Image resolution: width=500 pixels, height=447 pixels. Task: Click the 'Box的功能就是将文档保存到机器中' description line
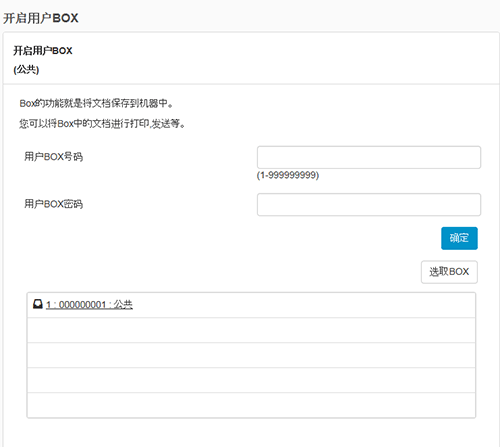pyautogui.click(x=96, y=103)
